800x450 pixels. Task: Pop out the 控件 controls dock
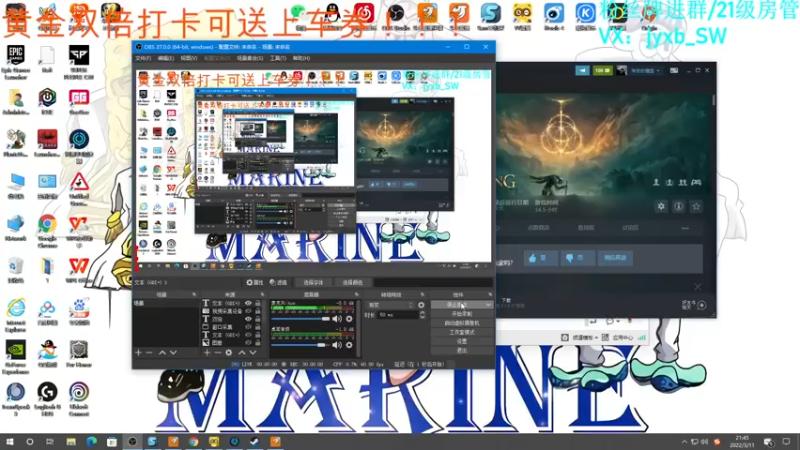pos(490,294)
